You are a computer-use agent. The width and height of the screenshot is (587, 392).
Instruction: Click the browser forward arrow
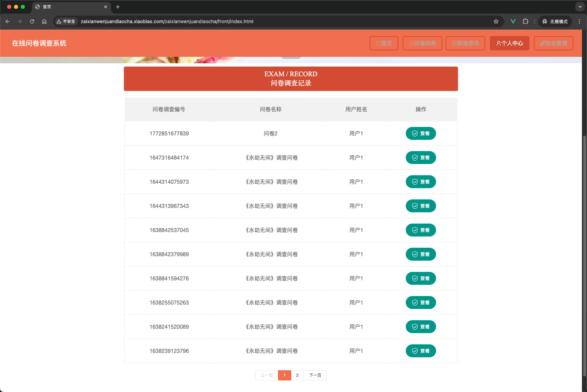[x=20, y=21]
